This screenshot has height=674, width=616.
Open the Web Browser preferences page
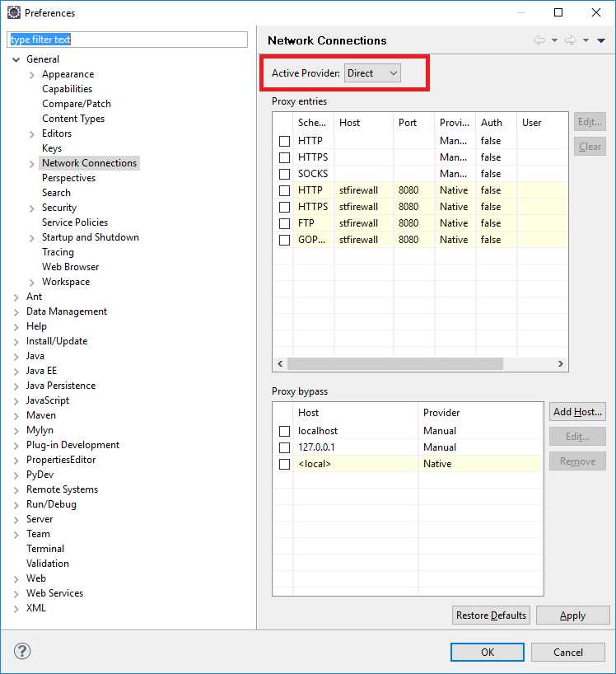pyautogui.click(x=71, y=267)
